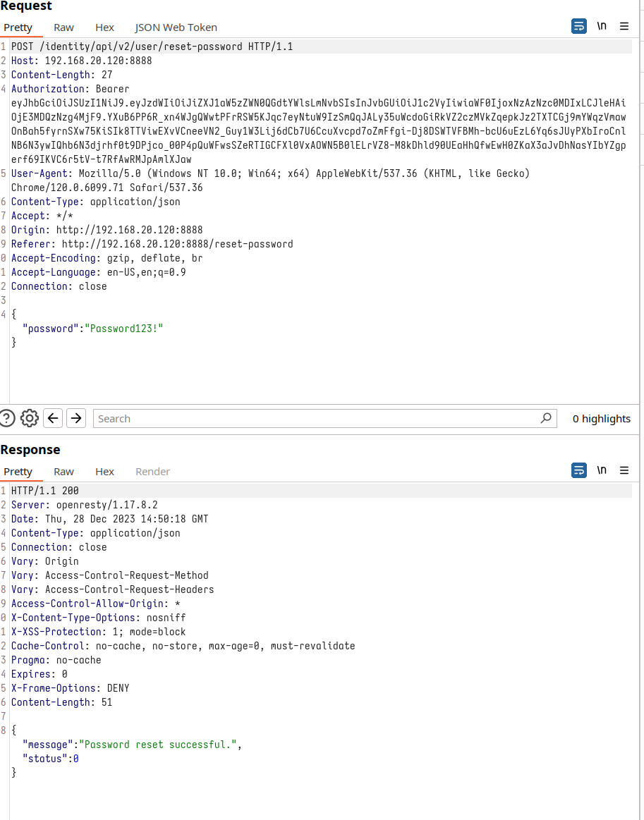
Task: Open the Response panel hamburger options menu
Action: pos(624,470)
